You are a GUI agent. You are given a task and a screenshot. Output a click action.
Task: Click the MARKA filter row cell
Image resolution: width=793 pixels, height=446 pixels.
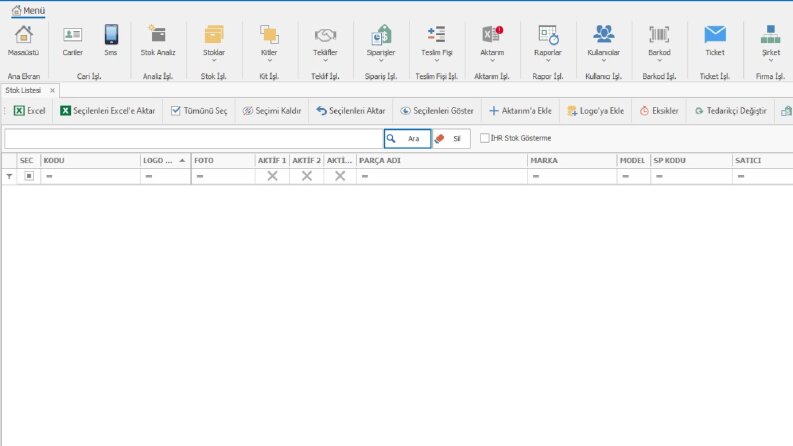coord(572,176)
